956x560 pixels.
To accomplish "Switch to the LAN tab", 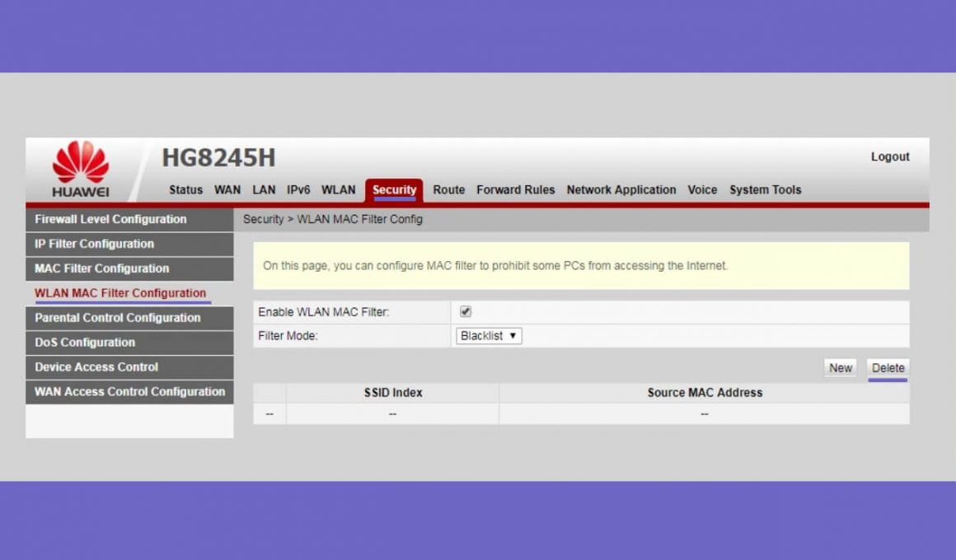I will (264, 189).
